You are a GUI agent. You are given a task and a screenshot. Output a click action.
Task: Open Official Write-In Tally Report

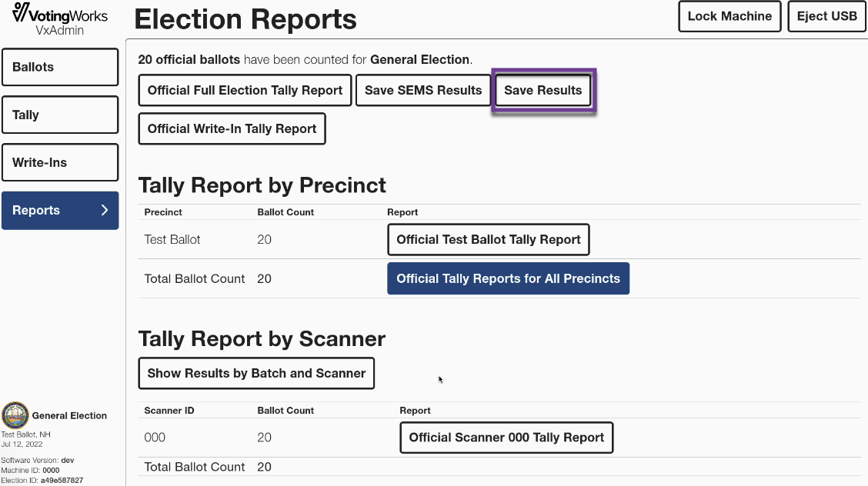[x=232, y=129]
